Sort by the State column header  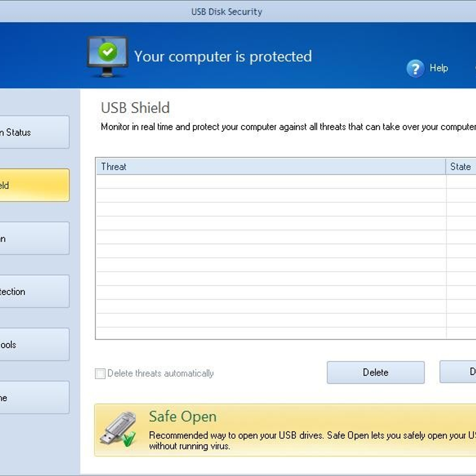coord(461,167)
